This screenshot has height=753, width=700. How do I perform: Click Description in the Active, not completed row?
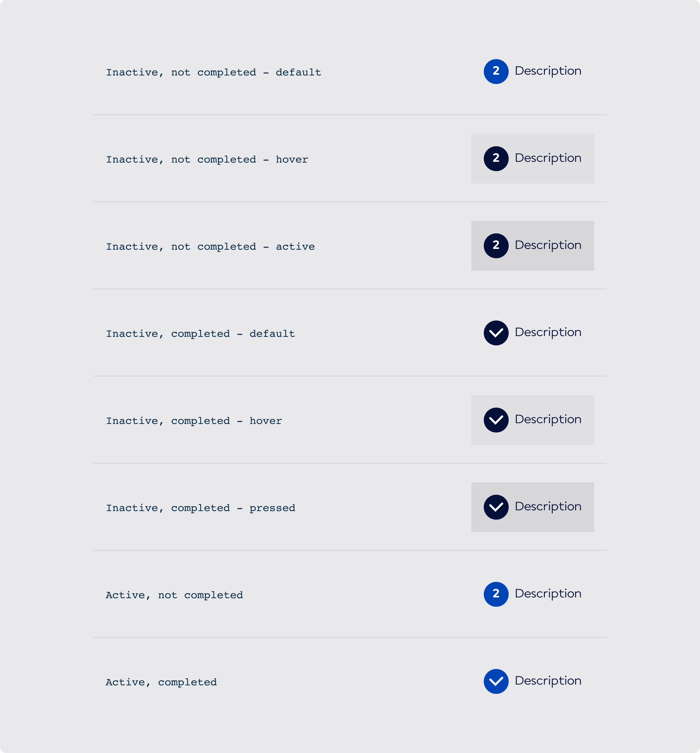point(548,594)
